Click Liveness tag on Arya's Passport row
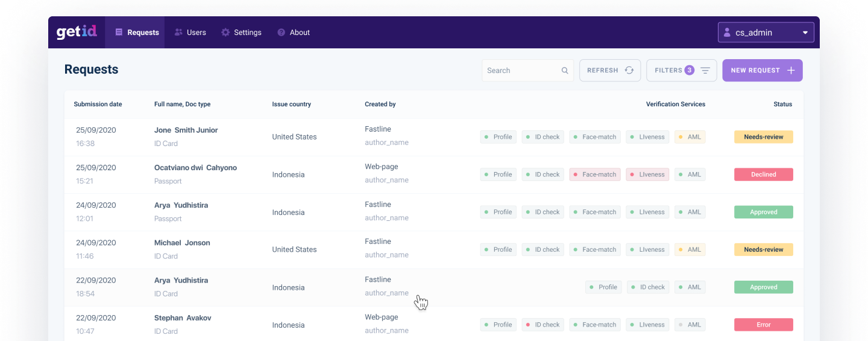 tap(647, 212)
